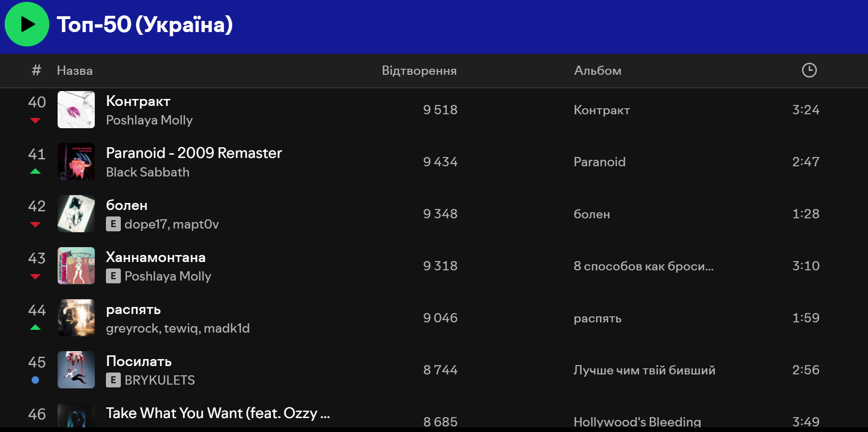This screenshot has width=868, height=432.
Task: Click the blue new-entry dot under 45
Action: point(35,380)
